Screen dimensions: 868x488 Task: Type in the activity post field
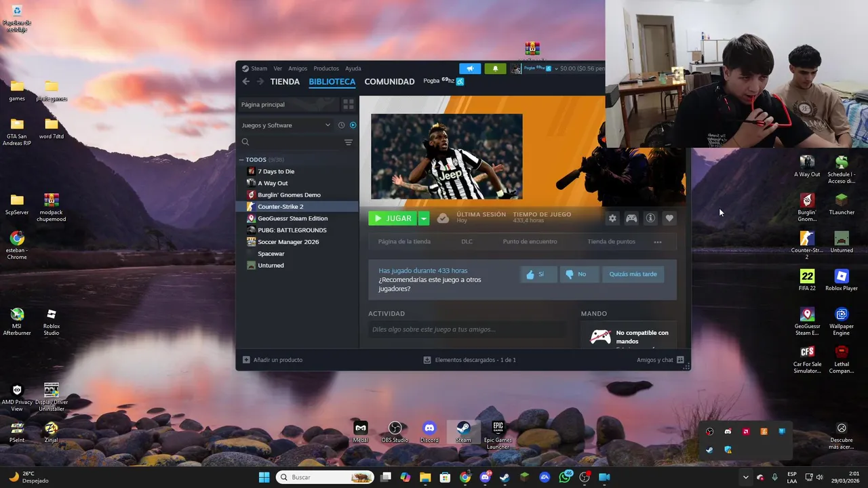click(x=467, y=329)
